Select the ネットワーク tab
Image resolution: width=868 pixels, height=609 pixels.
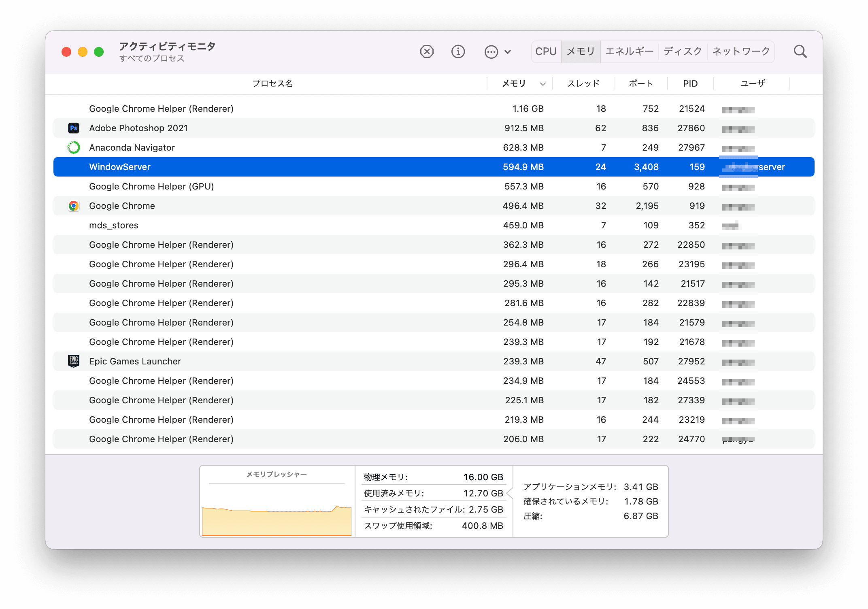tap(740, 51)
